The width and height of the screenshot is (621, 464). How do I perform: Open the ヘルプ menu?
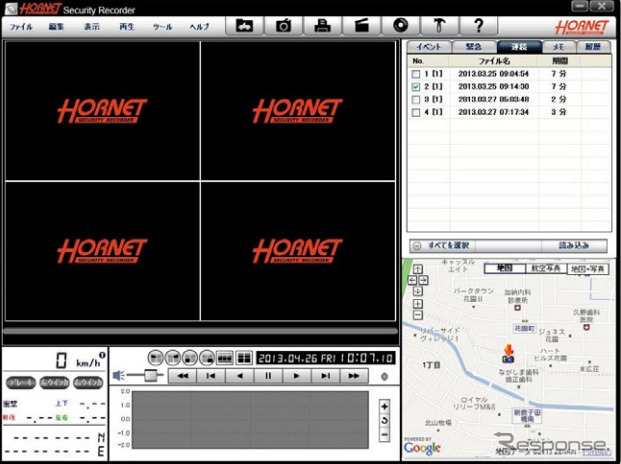(x=199, y=27)
